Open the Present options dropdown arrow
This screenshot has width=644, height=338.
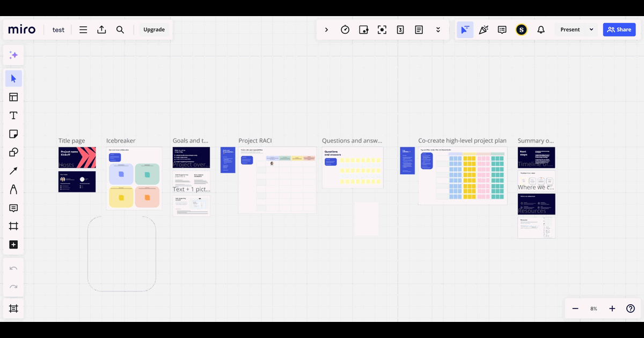tap(591, 30)
